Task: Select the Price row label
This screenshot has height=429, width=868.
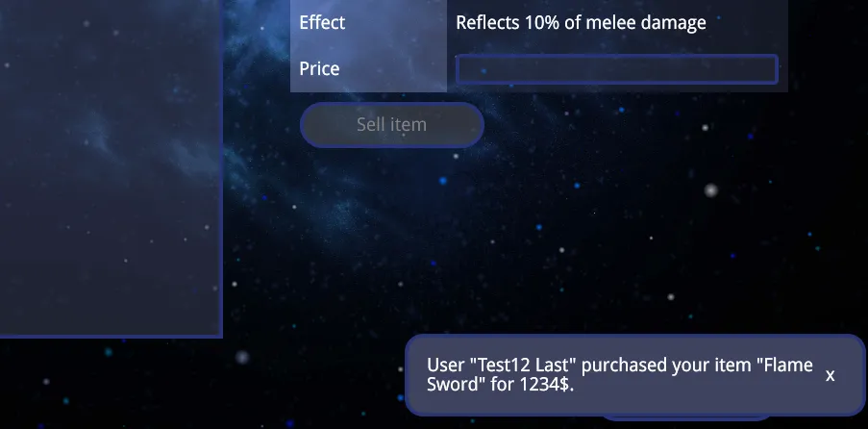Action: click(319, 69)
